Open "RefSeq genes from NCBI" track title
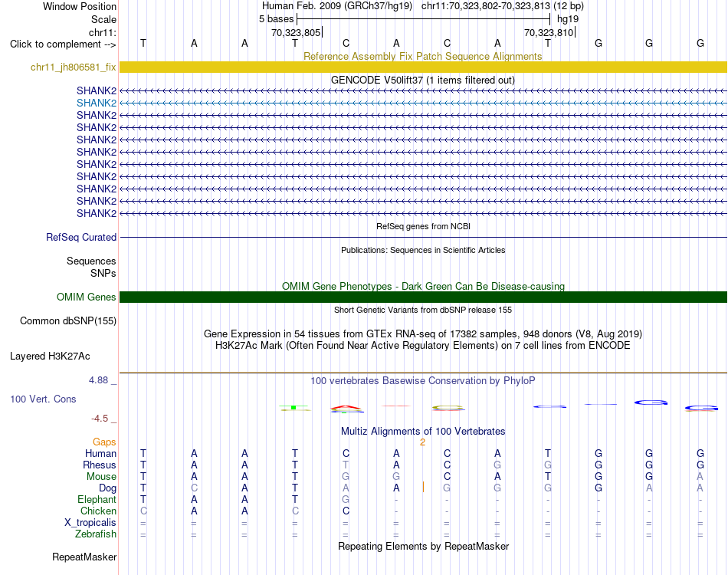Screen dimensions: 728x575 pyautogui.click(x=423, y=226)
